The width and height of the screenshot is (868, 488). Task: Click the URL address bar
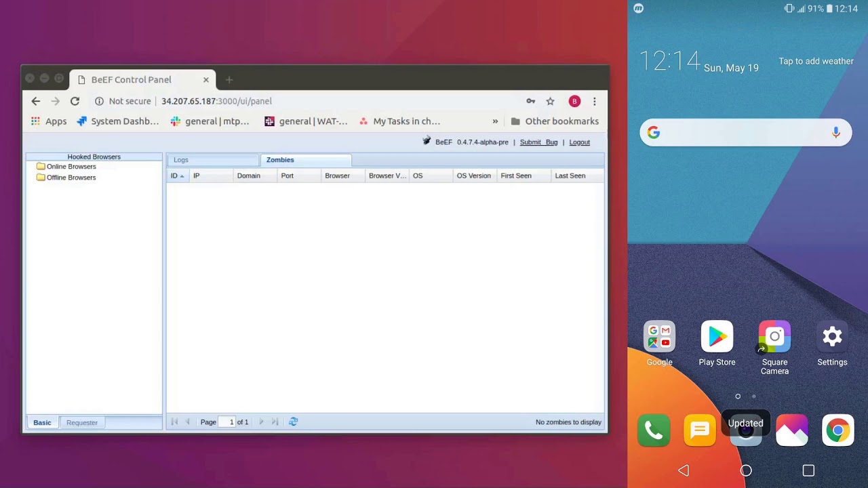click(x=305, y=101)
